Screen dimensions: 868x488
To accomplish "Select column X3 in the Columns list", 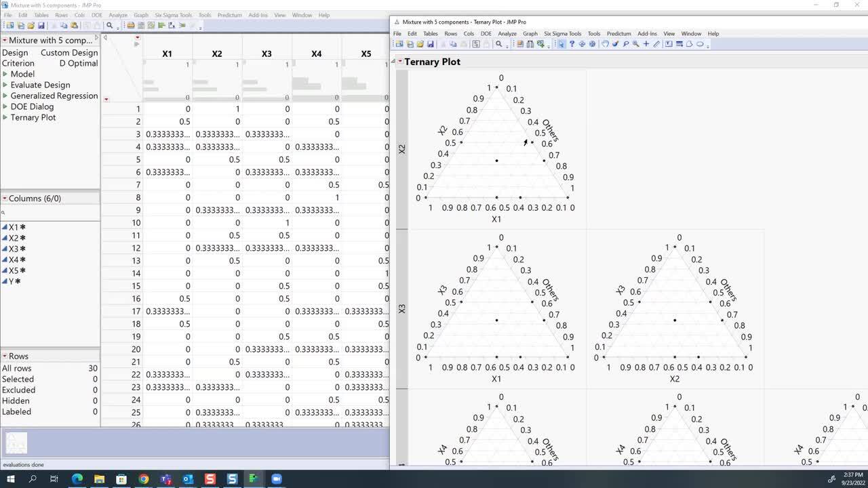I will 14,249.
